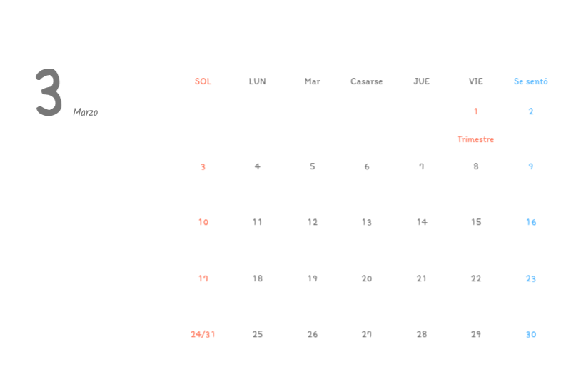Viewport: 571px width, 392px height.
Task: Click the Casarse weekday header
Action: 366,81
